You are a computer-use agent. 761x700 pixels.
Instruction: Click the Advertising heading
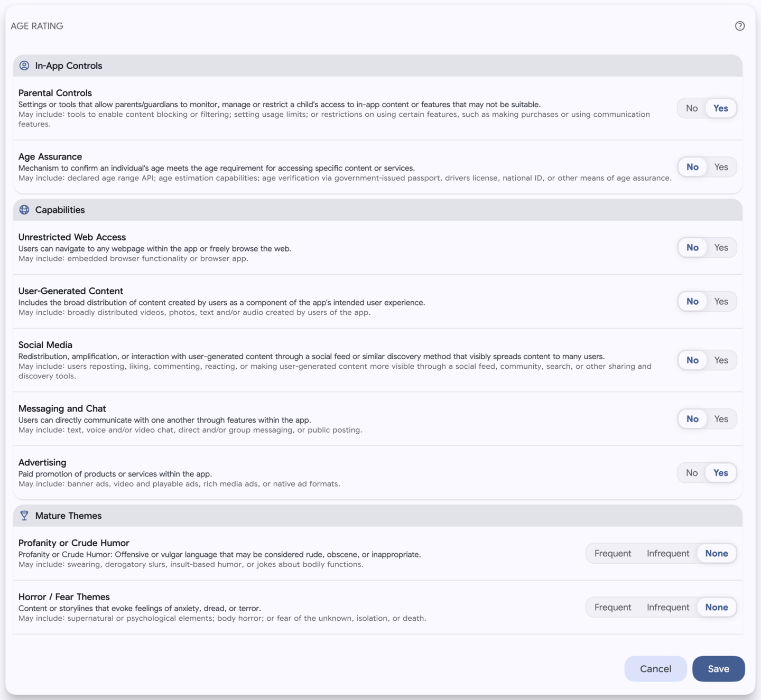[x=42, y=463]
